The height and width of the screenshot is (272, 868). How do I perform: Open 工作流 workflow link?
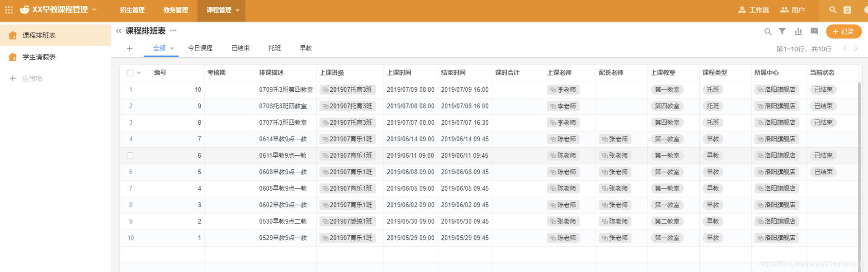[x=754, y=10]
